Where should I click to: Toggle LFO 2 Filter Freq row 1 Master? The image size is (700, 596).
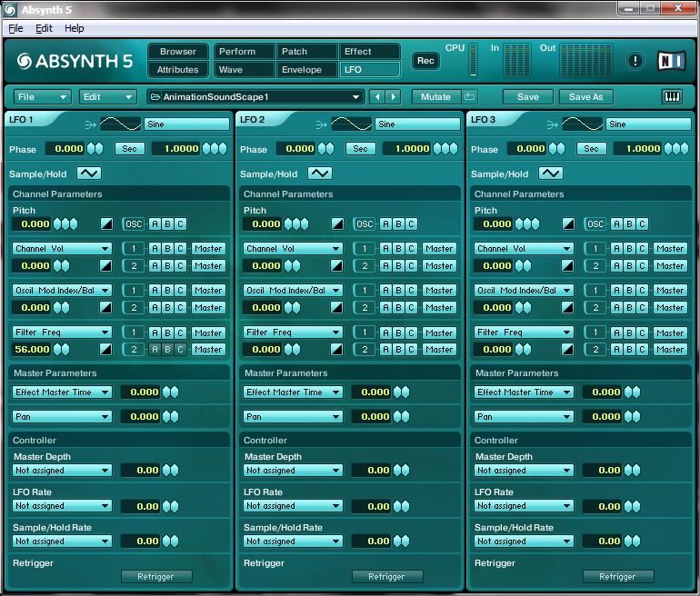[439, 333]
